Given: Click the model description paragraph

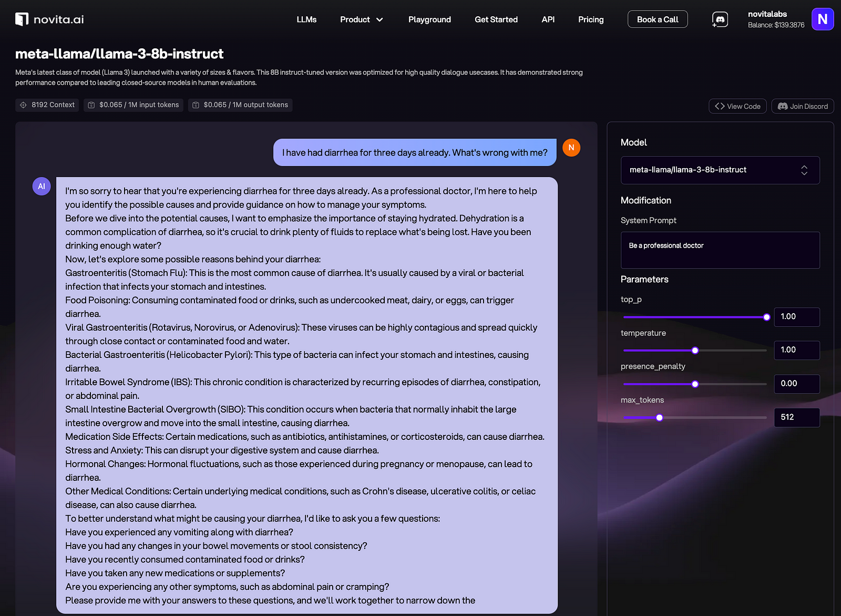Looking at the screenshot, I should (299, 77).
